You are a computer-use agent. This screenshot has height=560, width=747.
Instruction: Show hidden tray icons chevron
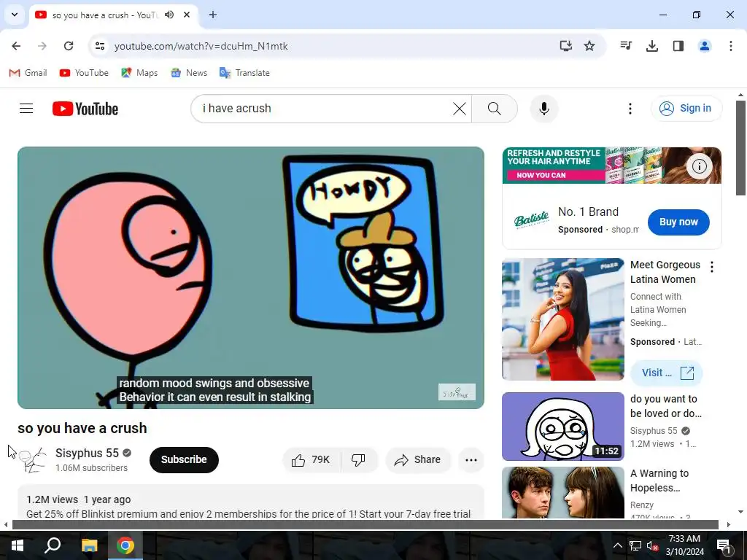[617, 545]
